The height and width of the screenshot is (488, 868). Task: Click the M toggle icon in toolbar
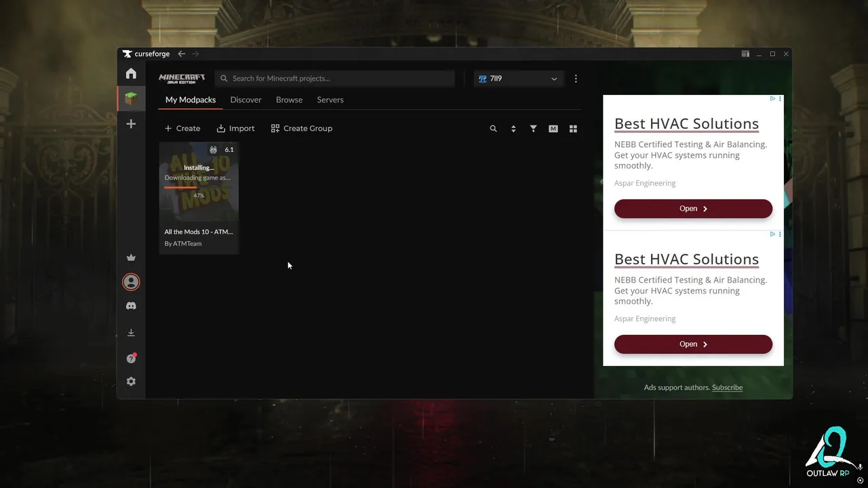553,129
